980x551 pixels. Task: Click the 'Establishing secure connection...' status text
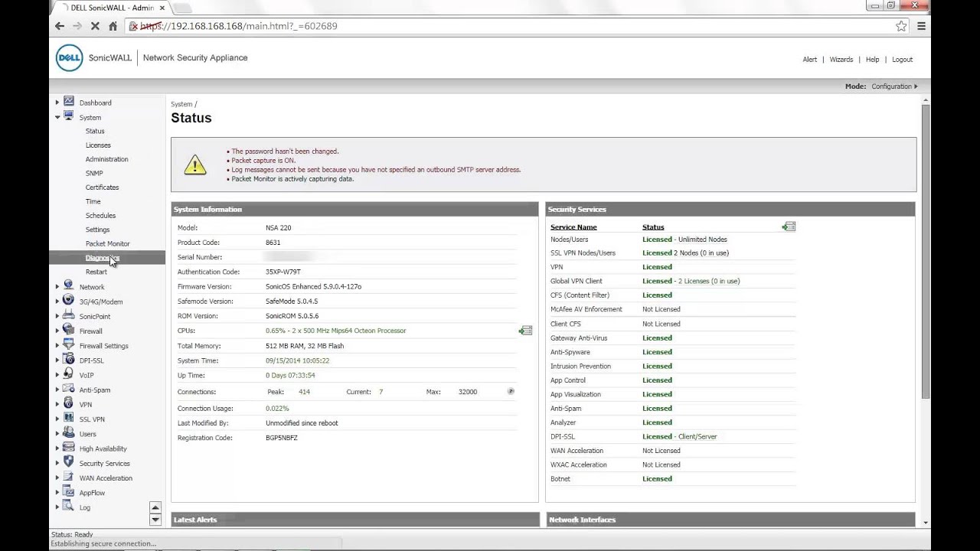point(103,544)
